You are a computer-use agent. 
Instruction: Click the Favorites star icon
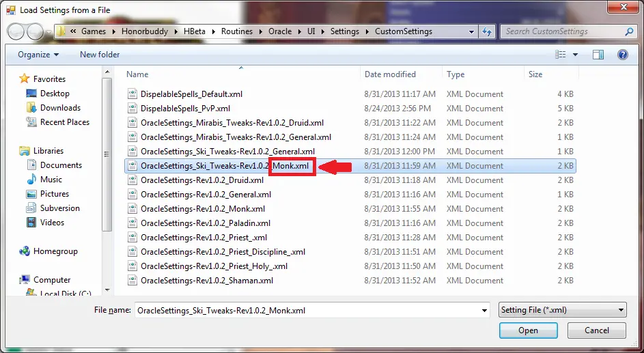coord(25,79)
